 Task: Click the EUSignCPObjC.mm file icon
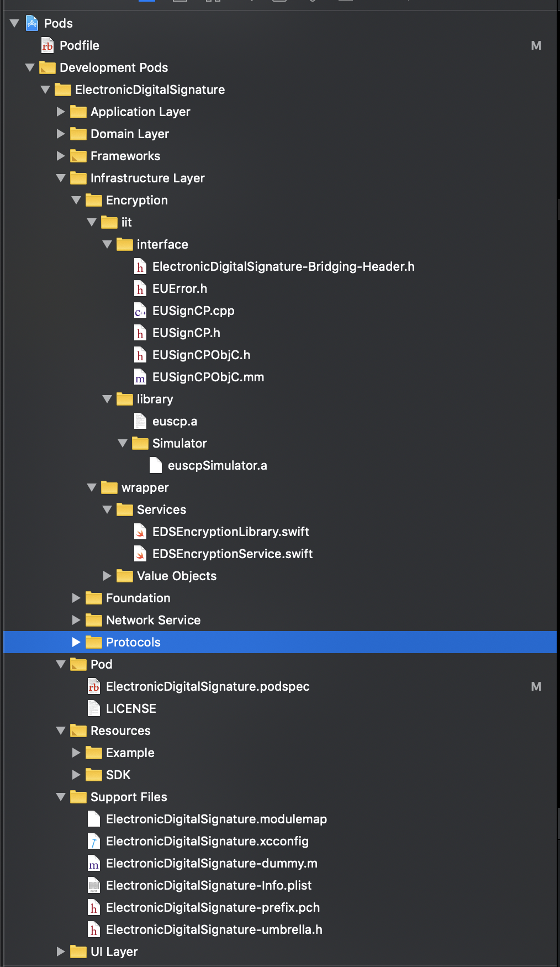click(x=140, y=377)
